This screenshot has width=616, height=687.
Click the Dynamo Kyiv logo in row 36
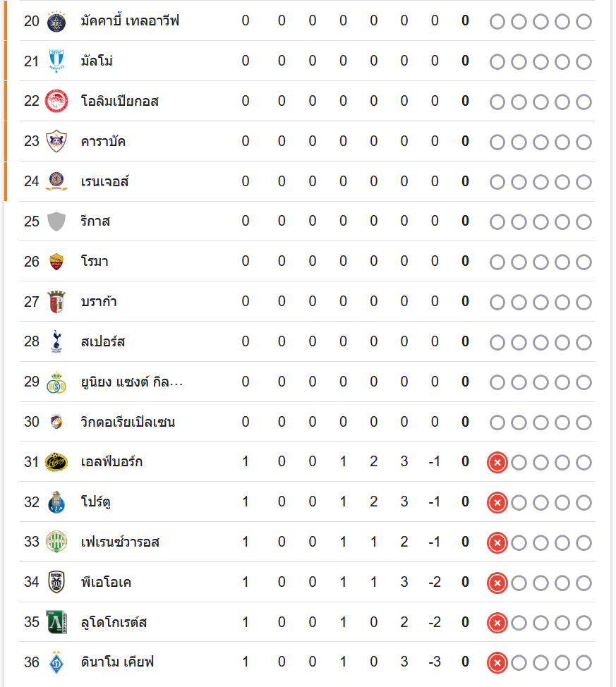tap(56, 662)
